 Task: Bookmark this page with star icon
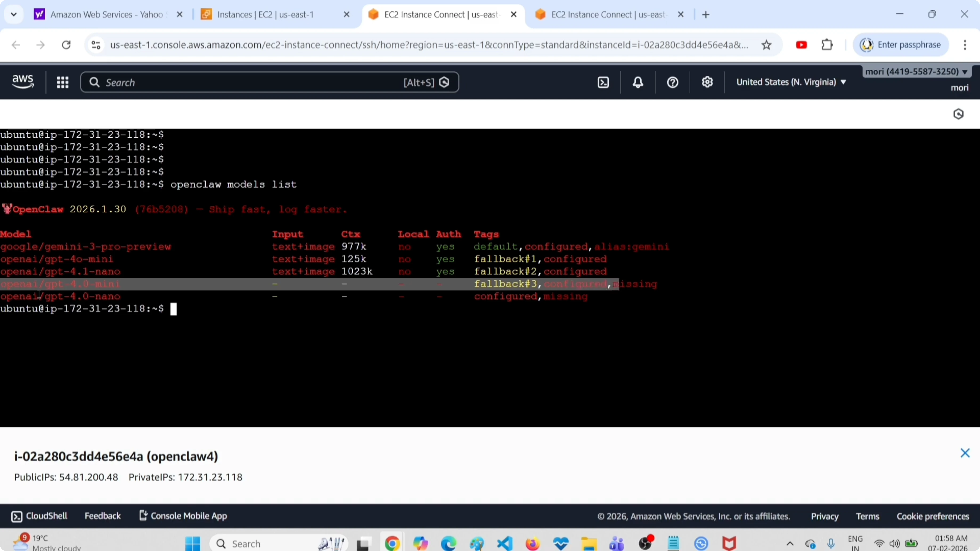pyautogui.click(x=766, y=45)
